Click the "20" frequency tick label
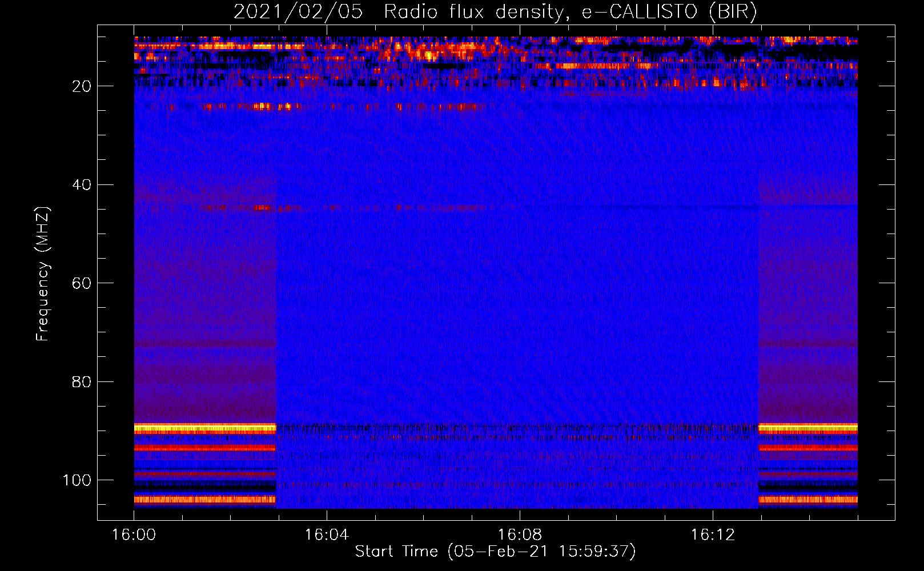The width and height of the screenshot is (924, 571). (82, 86)
